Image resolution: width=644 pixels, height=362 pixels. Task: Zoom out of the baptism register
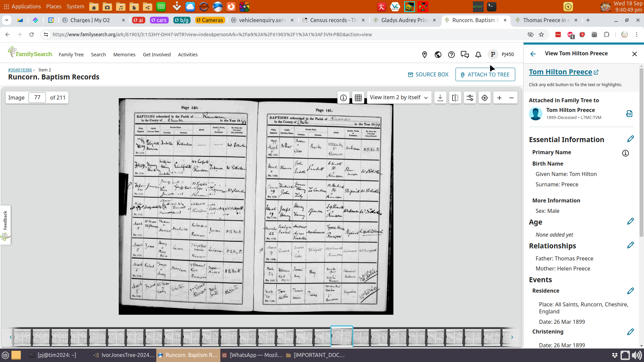512,98
